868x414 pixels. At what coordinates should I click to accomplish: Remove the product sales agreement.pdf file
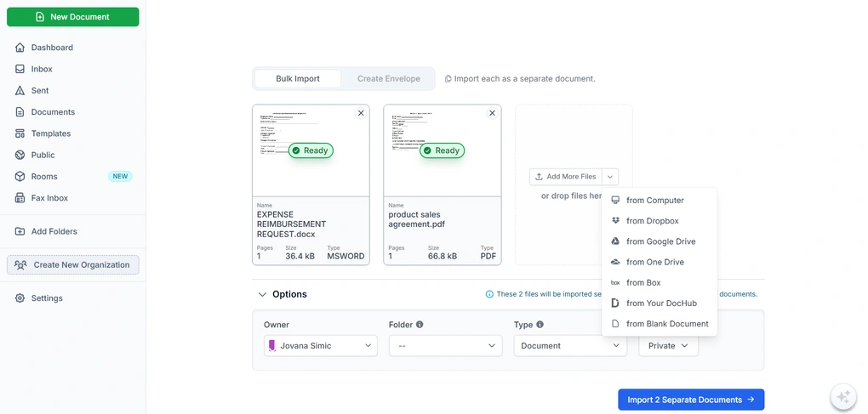tap(492, 113)
